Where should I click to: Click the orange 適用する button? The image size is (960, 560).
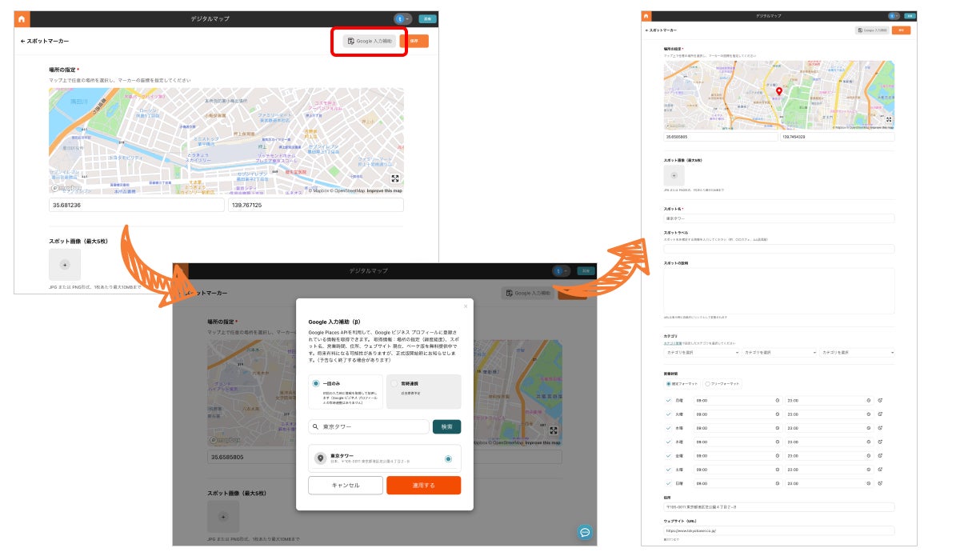tap(423, 485)
